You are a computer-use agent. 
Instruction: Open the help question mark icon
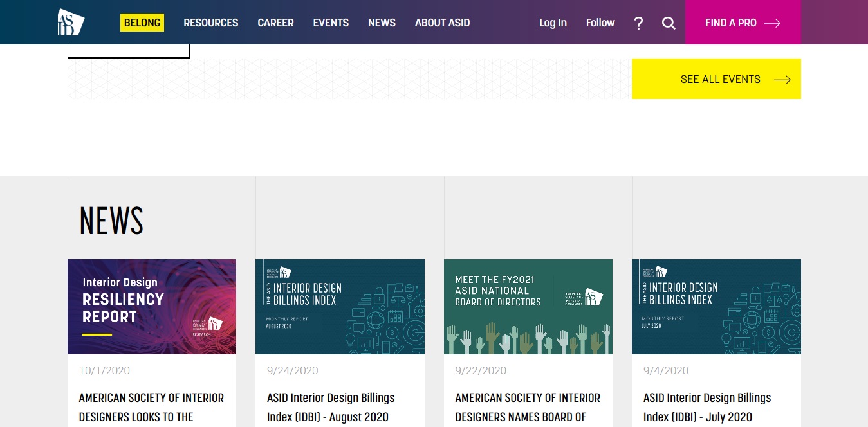point(638,23)
